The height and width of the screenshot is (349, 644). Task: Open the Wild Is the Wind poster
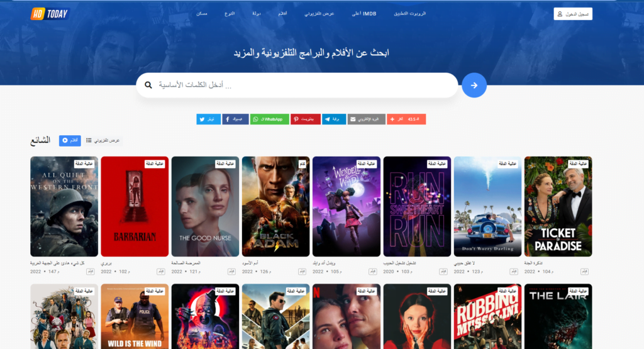point(135,316)
